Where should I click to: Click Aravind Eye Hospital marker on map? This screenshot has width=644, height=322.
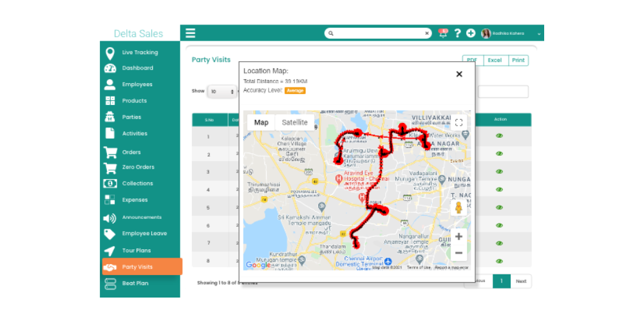click(x=339, y=178)
